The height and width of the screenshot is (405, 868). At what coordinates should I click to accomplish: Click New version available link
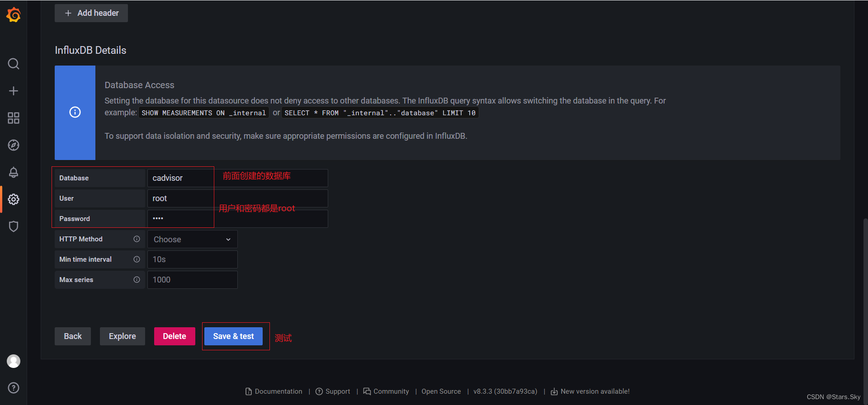[590, 391]
